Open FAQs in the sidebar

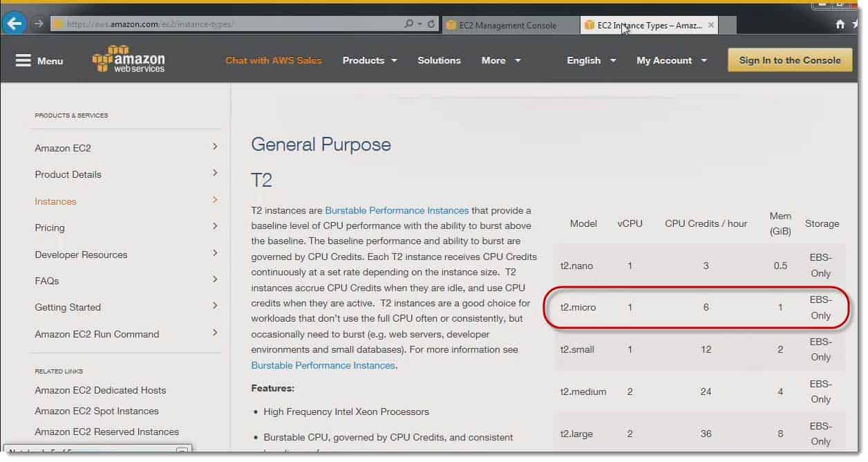coord(47,281)
